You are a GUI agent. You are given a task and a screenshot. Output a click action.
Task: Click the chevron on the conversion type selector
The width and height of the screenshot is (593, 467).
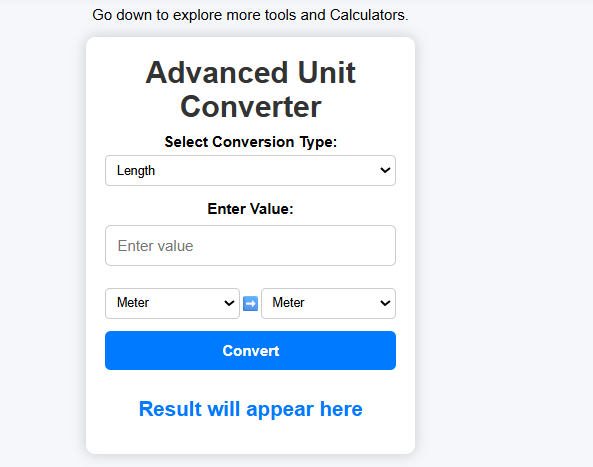pos(385,170)
